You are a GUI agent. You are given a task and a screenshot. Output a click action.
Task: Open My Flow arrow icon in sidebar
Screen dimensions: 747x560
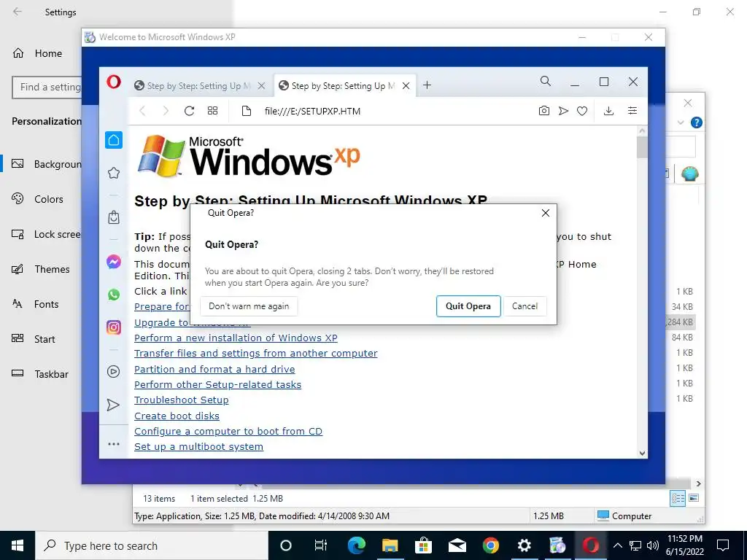tap(113, 405)
